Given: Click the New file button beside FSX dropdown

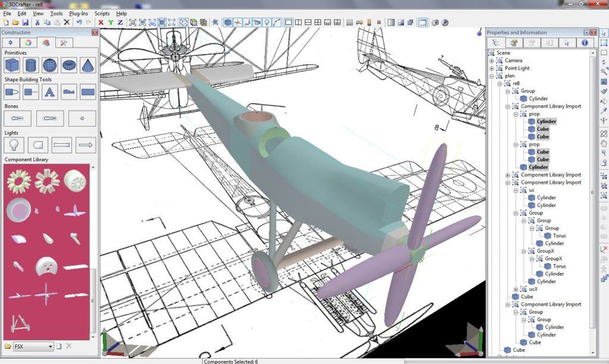Looking at the screenshot, I should [59, 346].
